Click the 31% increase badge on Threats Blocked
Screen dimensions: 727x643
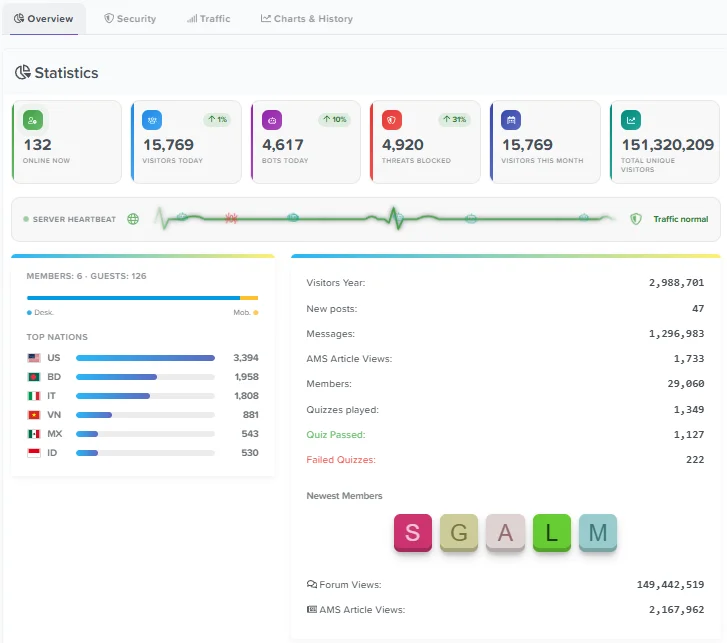pyautogui.click(x=454, y=119)
